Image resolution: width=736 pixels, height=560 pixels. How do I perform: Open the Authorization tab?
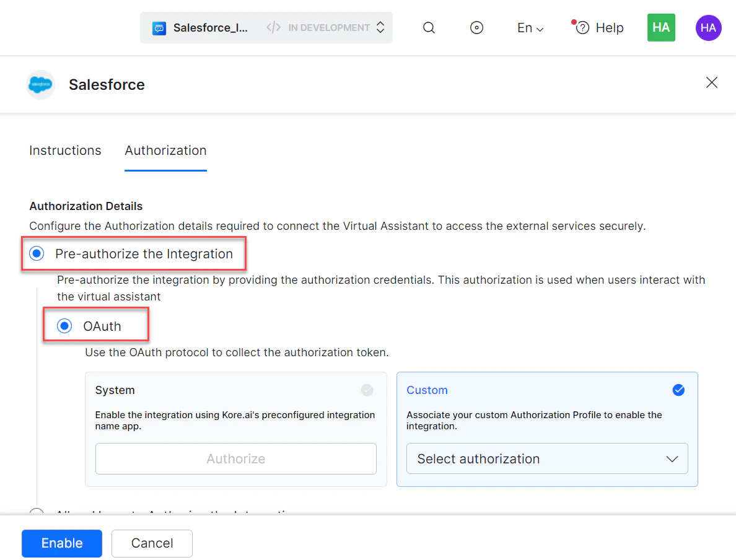coord(165,151)
